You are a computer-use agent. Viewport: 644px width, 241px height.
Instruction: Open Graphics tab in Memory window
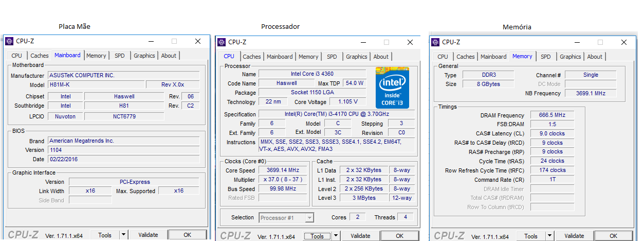[x=571, y=57]
